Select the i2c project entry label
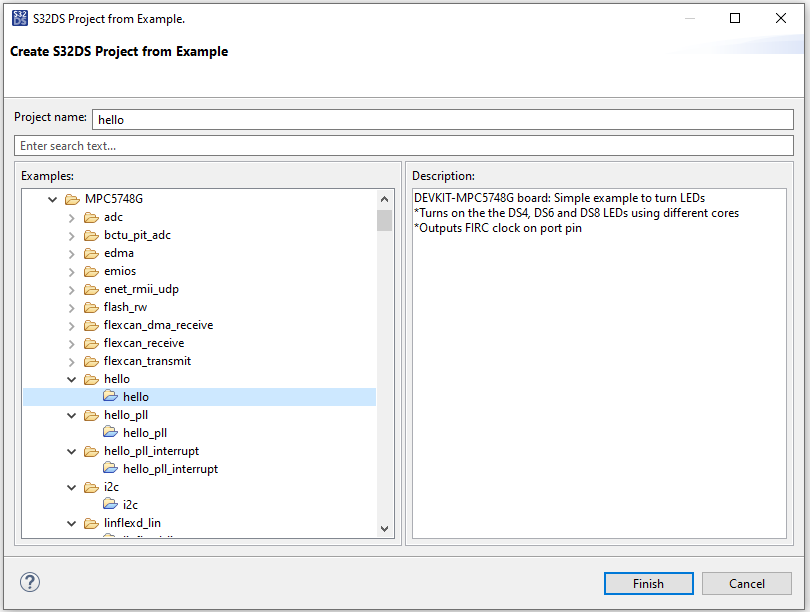Viewport: 810px width, 612px height. tap(130, 505)
